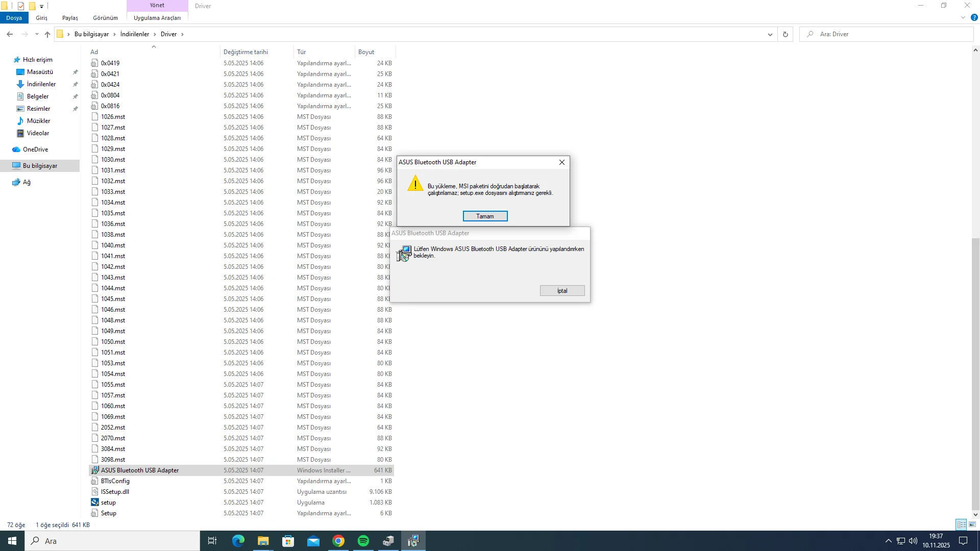This screenshot has height=551, width=980.
Task: Open the Help question mark icon
Action: pos(974,17)
